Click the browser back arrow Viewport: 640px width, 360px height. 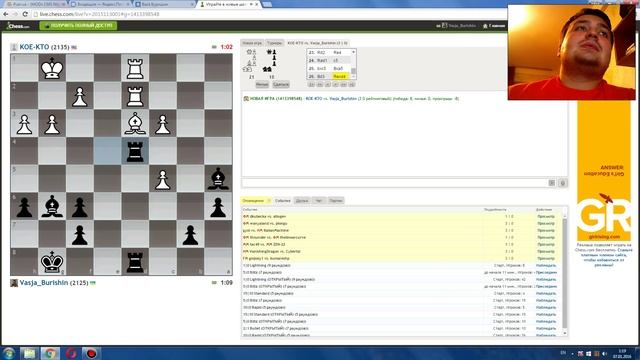[x=6, y=14]
